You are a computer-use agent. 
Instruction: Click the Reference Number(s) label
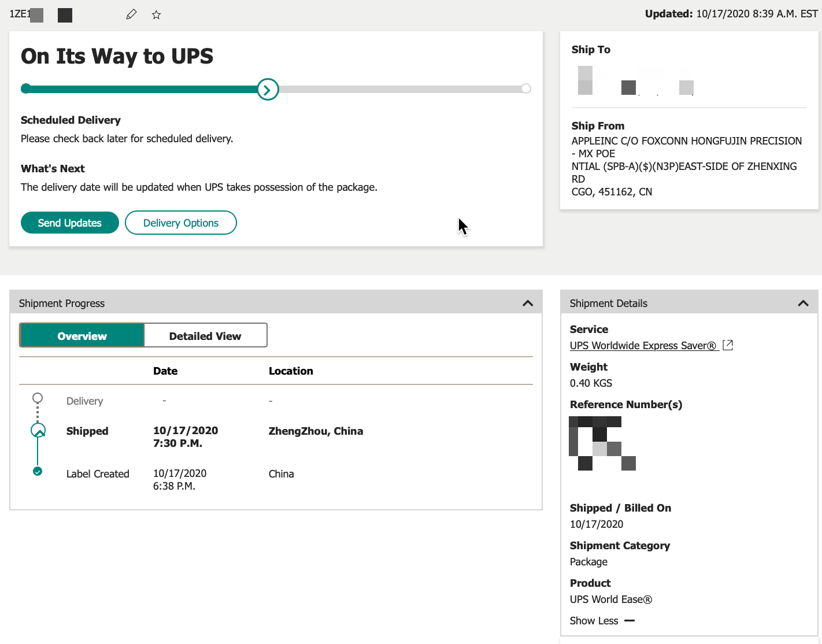[x=626, y=404]
